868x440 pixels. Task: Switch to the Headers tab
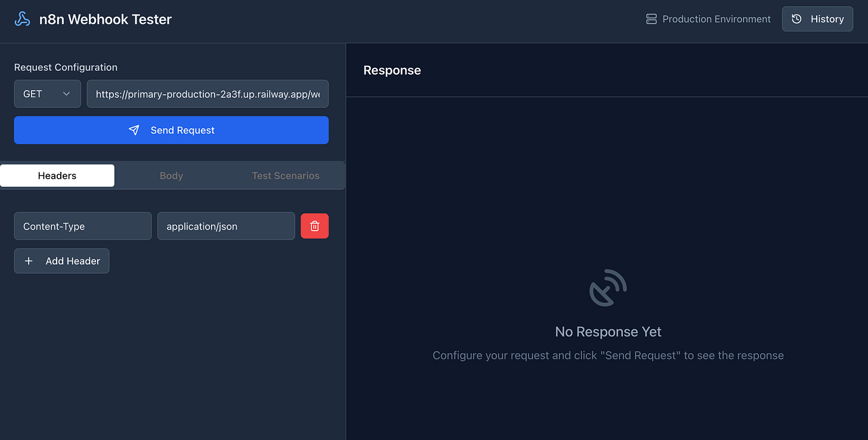(x=57, y=176)
